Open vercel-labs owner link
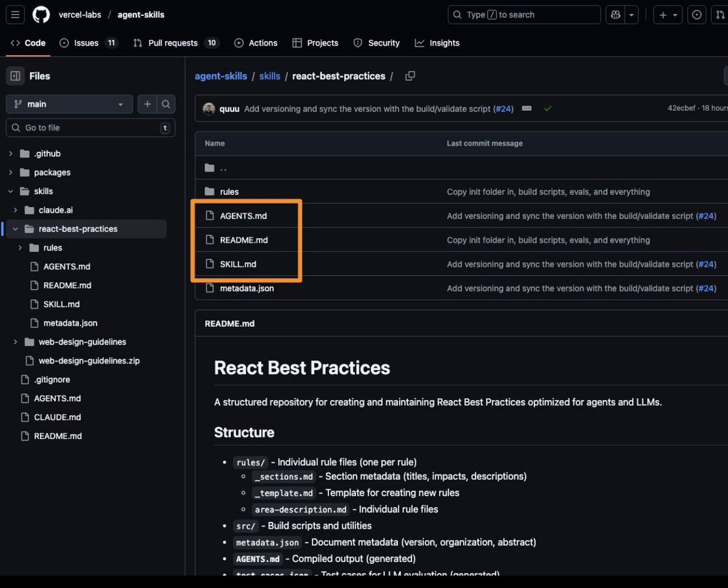The height and width of the screenshot is (588, 728). (x=80, y=15)
